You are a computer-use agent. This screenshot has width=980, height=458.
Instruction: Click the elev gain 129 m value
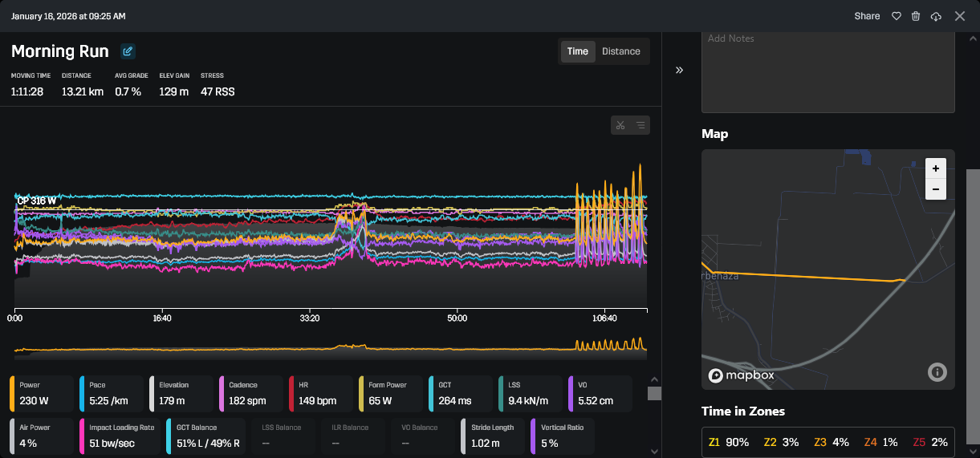tap(174, 92)
